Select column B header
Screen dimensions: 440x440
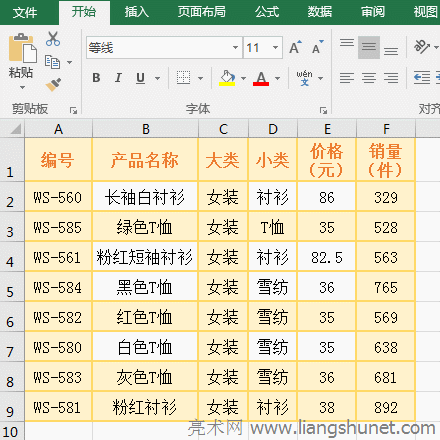[x=146, y=129]
